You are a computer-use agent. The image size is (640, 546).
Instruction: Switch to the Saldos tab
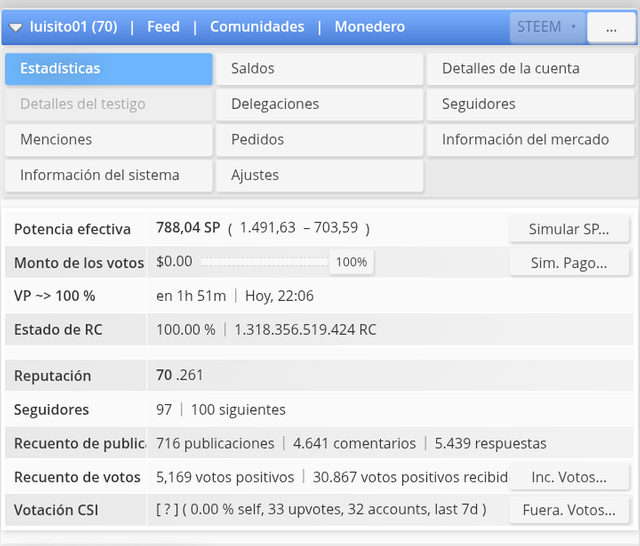[320, 69]
